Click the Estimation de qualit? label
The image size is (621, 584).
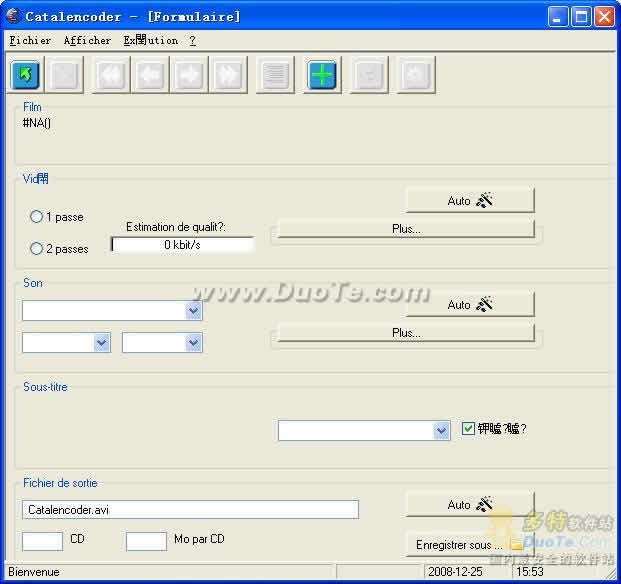coord(175,227)
